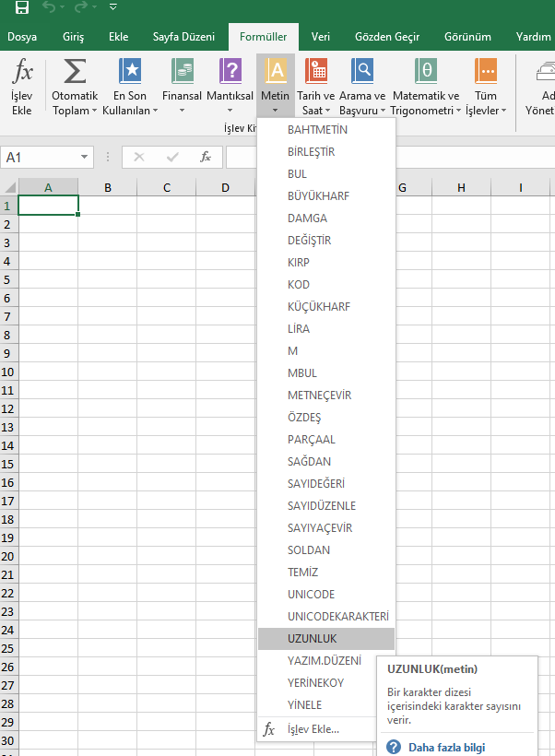This screenshot has height=756, width=555.
Task: Open Matematik ve Trigonometri icon
Action: [425, 72]
